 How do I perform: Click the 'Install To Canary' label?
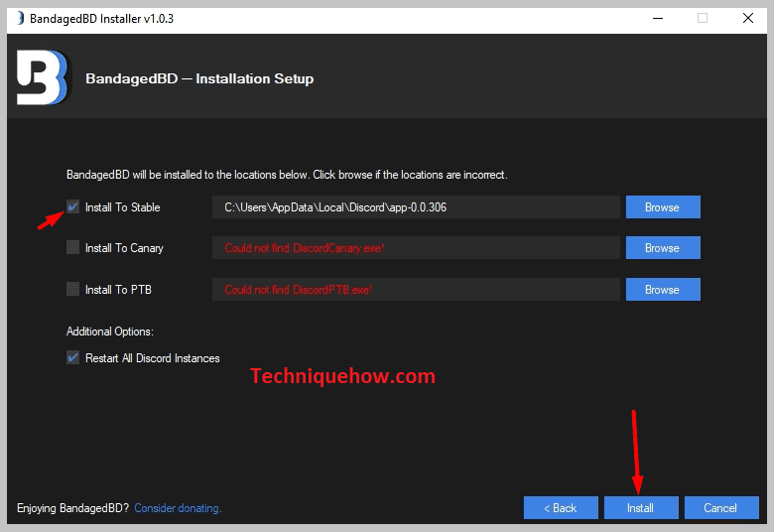(x=124, y=248)
